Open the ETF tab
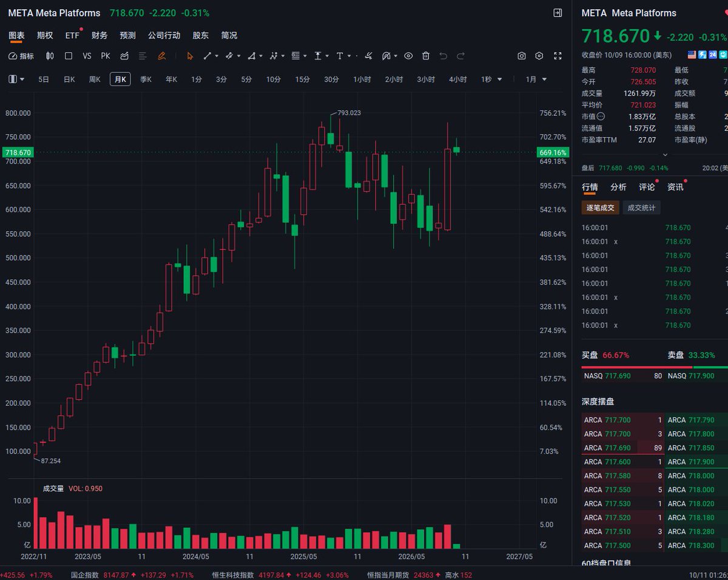 [x=72, y=35]
